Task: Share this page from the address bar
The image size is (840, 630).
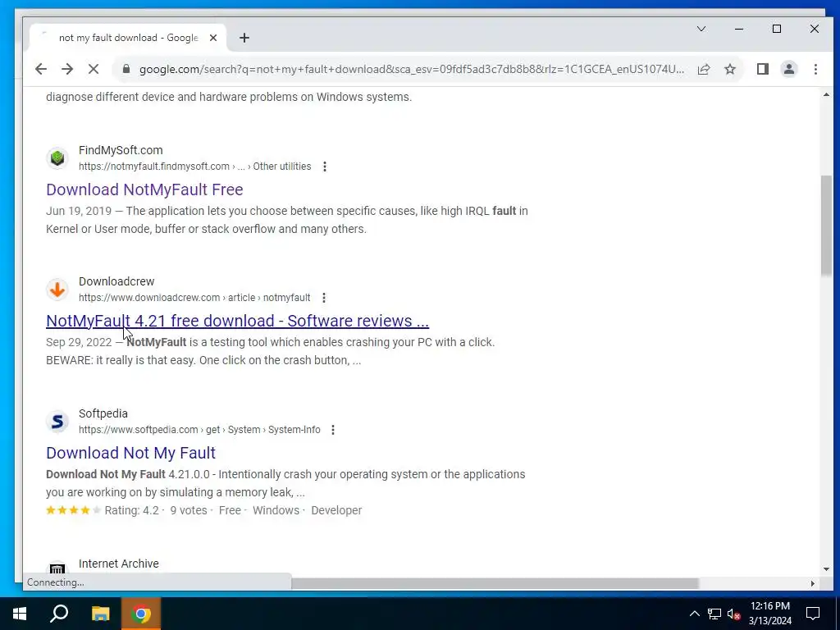Action: coord(704,69)
